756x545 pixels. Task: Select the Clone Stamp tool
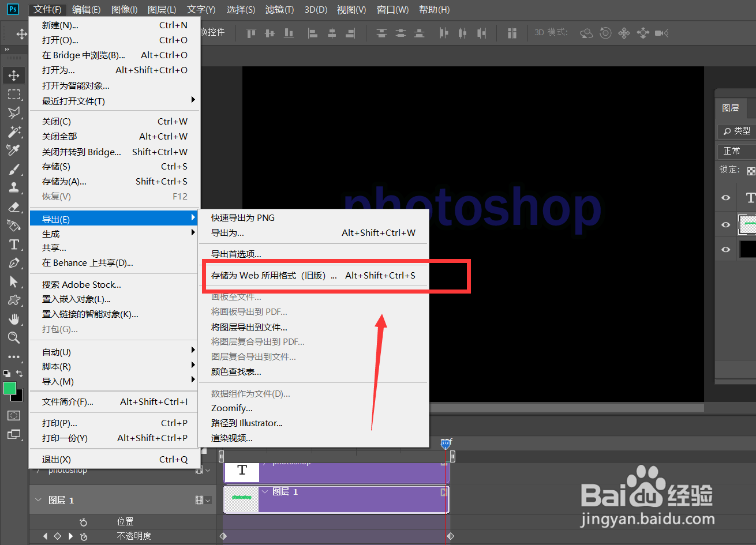[x=14, y=187]
